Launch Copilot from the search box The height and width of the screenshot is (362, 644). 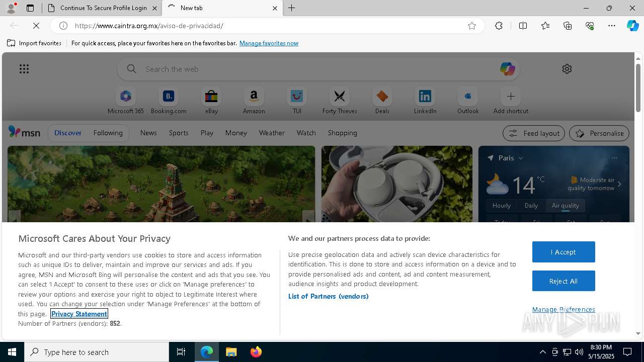pos(507,69)
